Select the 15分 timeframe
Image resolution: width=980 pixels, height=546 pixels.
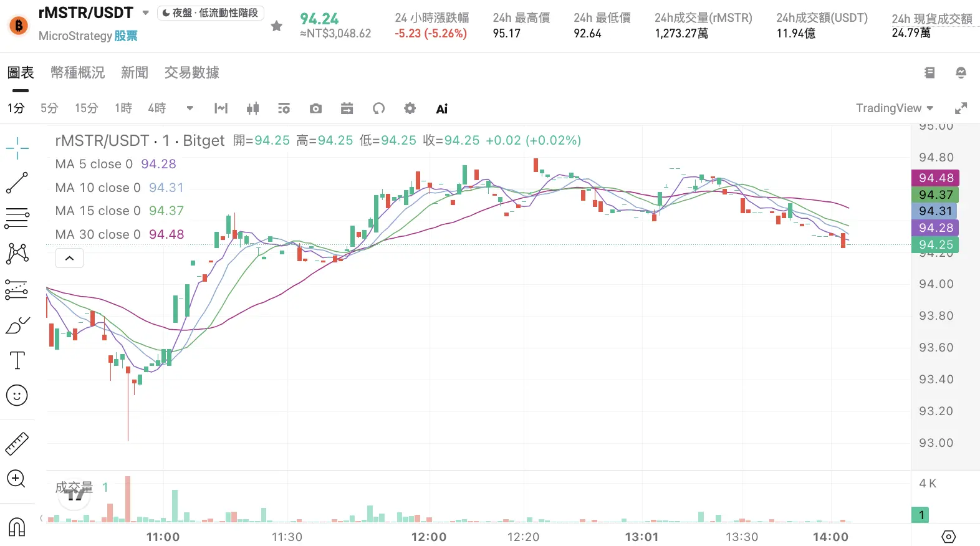(x=87, y=108)
